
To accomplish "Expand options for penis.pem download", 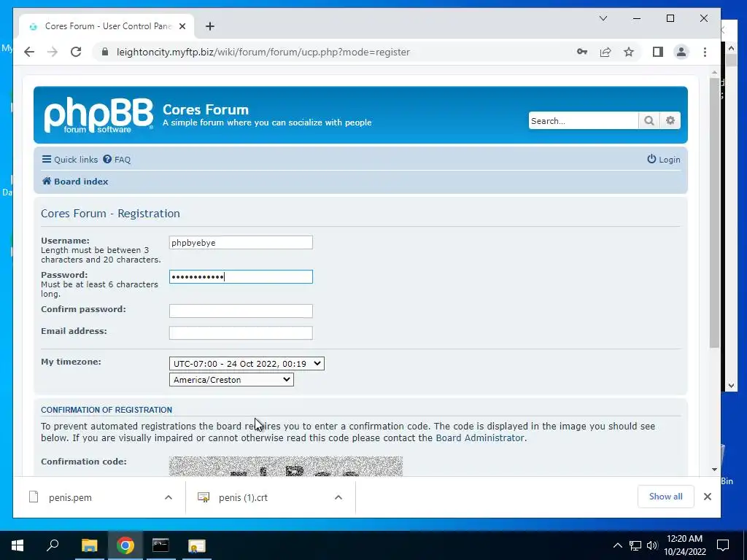I will 169,497.
